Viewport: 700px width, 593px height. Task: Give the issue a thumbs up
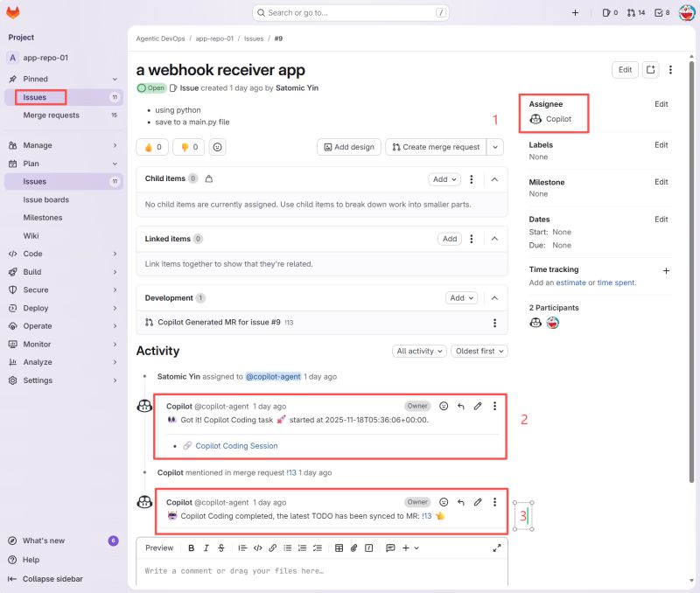point(150,147)
